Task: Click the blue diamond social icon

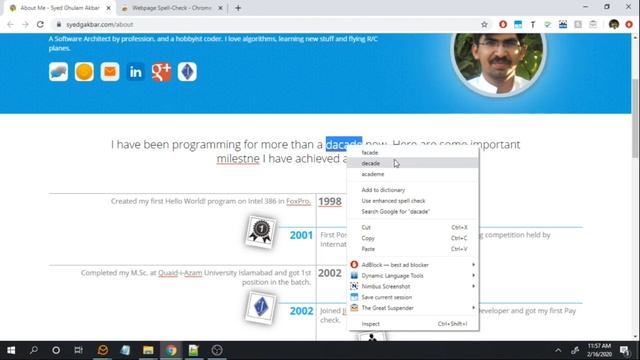Action: point(187,72)
